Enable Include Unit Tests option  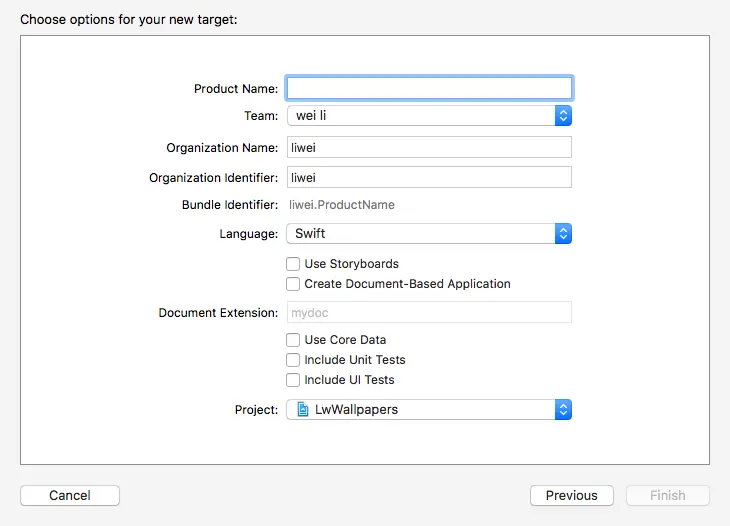coord(293,360)
